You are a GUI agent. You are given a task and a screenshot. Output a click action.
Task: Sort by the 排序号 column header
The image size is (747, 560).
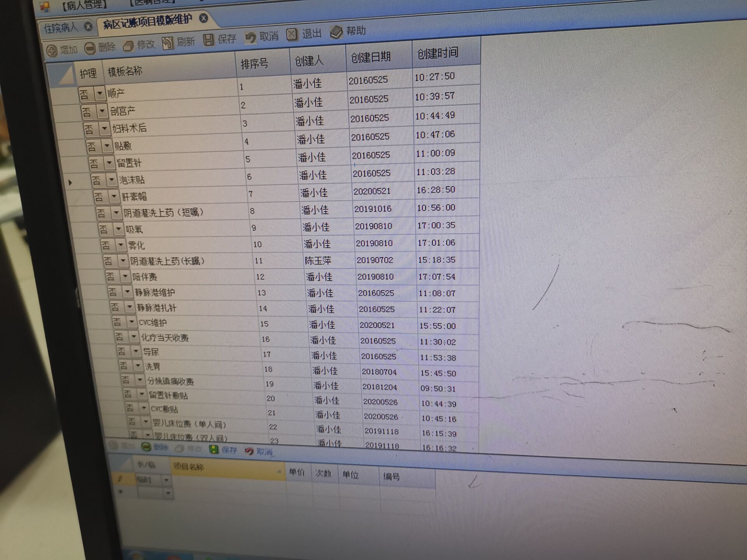pyautogui.click(x=254, y=63)
